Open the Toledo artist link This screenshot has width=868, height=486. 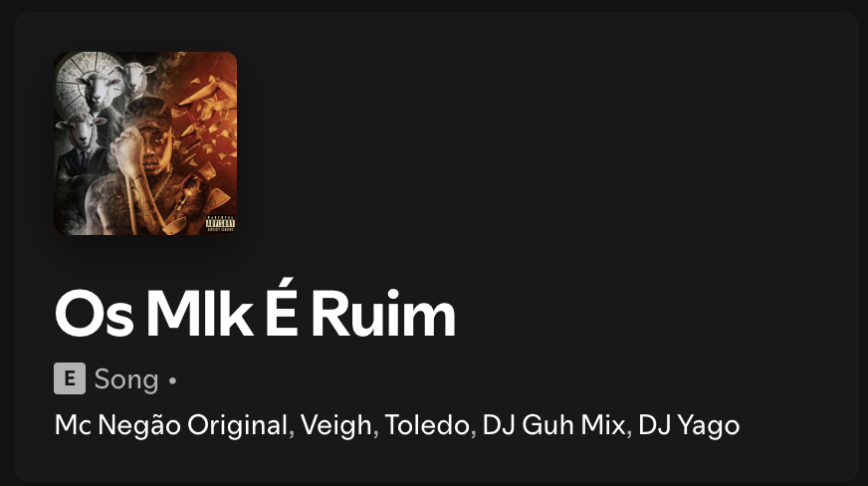[x=427, y=425]
